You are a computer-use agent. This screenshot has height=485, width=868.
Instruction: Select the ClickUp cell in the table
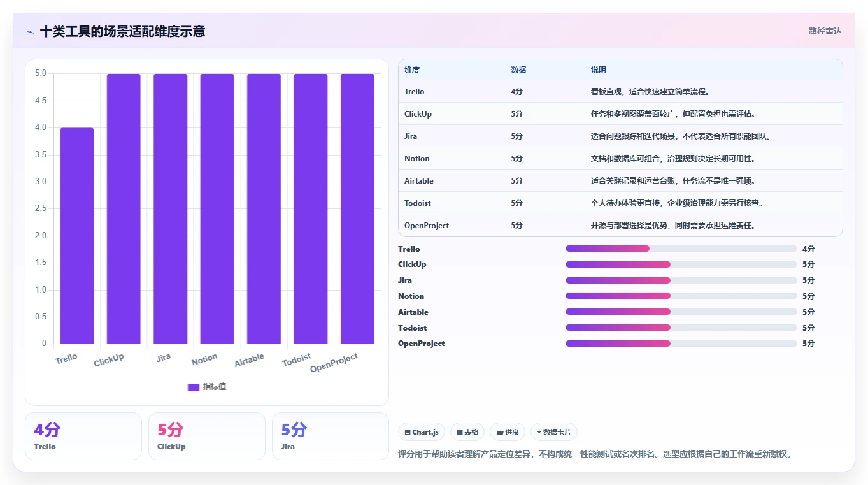coord(418,114)
